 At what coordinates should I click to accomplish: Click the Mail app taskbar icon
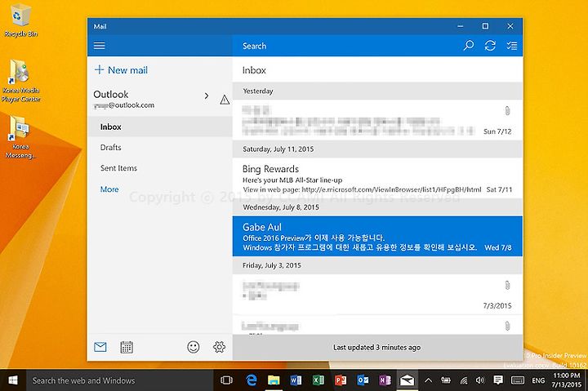408,380
